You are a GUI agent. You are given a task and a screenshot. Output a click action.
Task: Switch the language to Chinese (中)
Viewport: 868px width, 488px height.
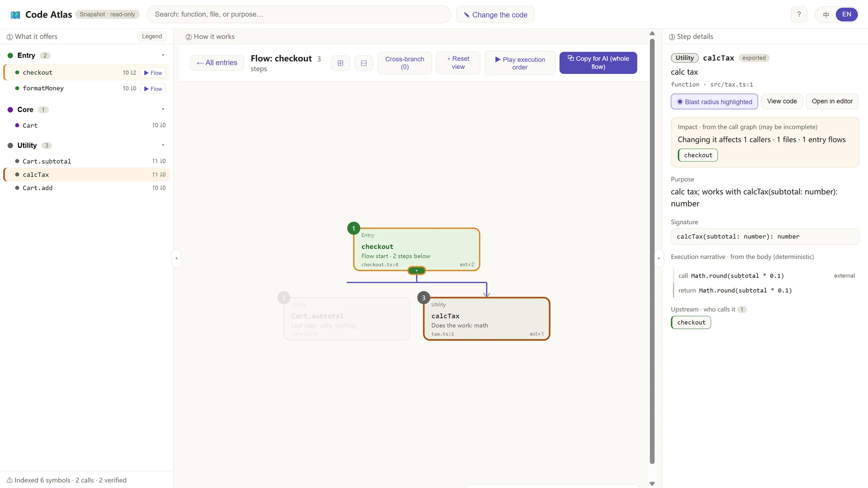tap(826, 15)
